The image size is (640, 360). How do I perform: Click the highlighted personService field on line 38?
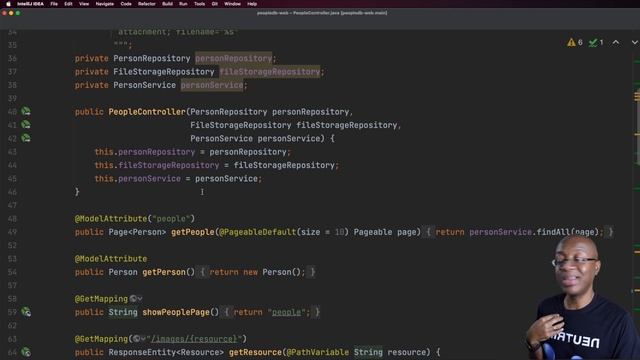pos(212,85)
